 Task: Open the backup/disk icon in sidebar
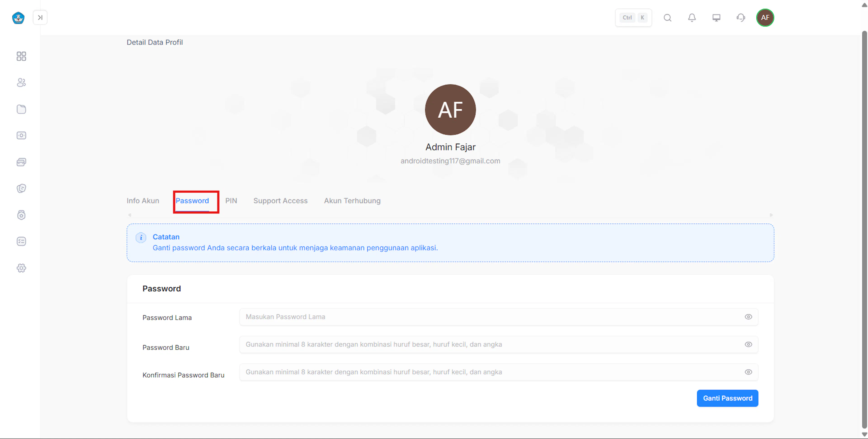pyautogui.click(x=21, y=215)
